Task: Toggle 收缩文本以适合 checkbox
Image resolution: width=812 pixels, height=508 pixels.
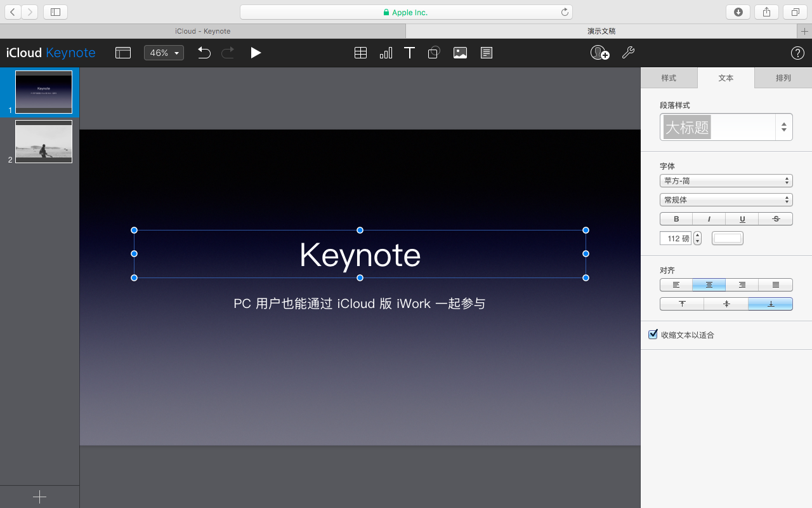Action: pyautogui.click(x=653, y=334)
